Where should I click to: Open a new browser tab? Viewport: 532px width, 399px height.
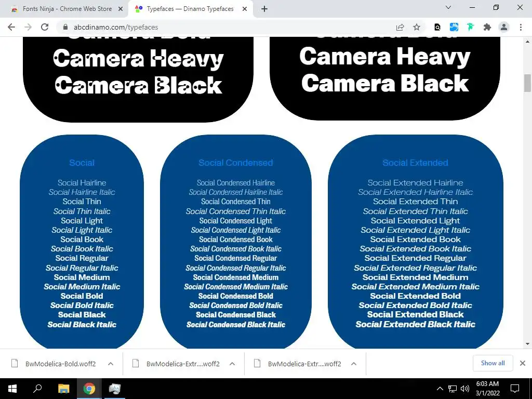tap(264, 9)
